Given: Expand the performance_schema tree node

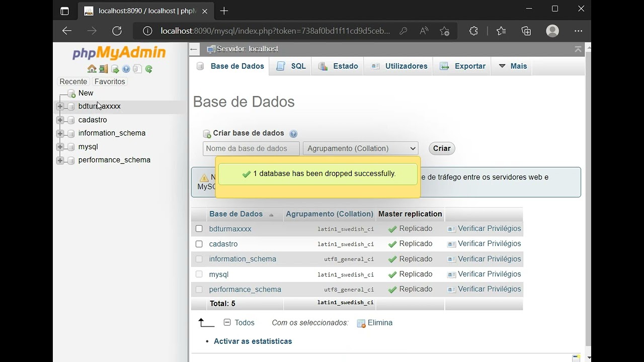Looking at the screenshot, I should tap(60, 160).
